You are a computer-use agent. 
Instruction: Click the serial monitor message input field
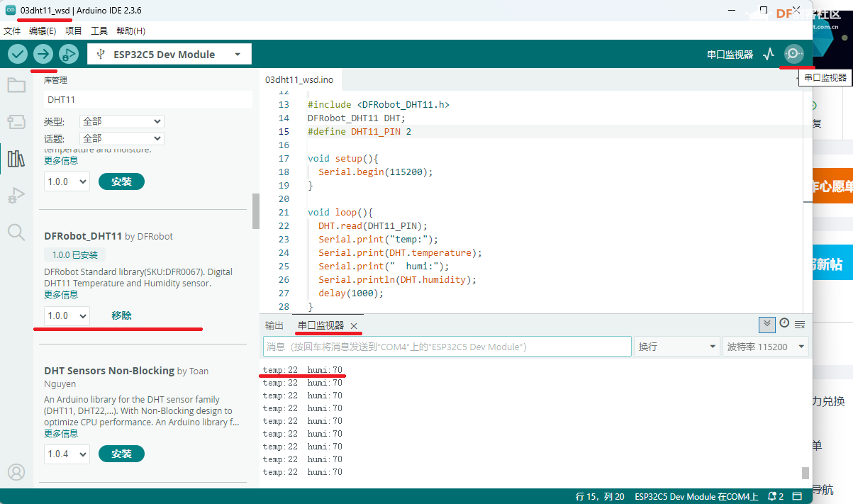[x=447, y=347]
